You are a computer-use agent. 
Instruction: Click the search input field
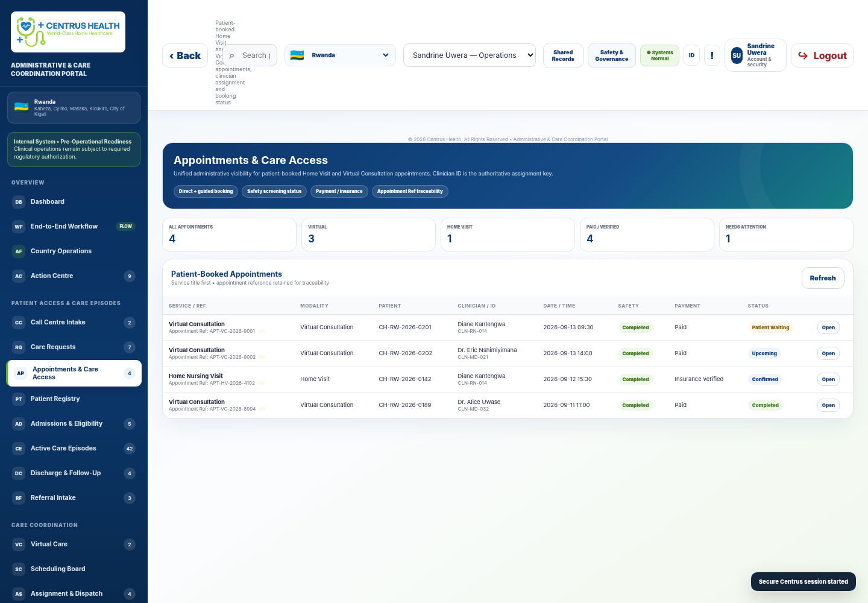[x=250, y=55]
